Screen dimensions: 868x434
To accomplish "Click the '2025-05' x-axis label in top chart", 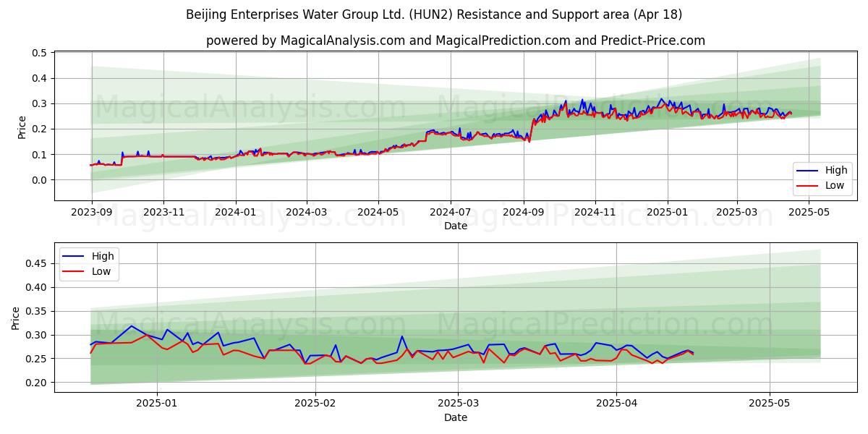I will point(809,213).
